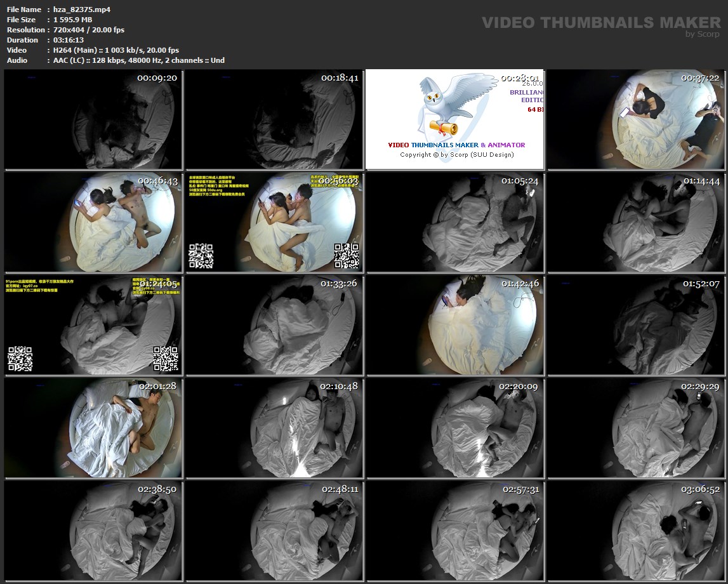The height and width of the screenshot is (584, 728).
Task: Click 'VIDEO THUMBNAILS MAKER & ANIMATOR' logo text
Action: tap(456, 145)
